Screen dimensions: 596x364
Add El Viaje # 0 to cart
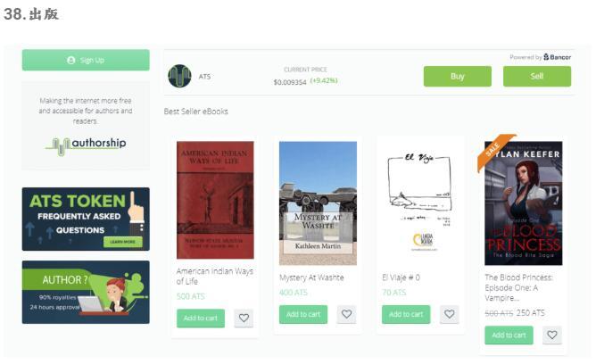click(406, 314)
